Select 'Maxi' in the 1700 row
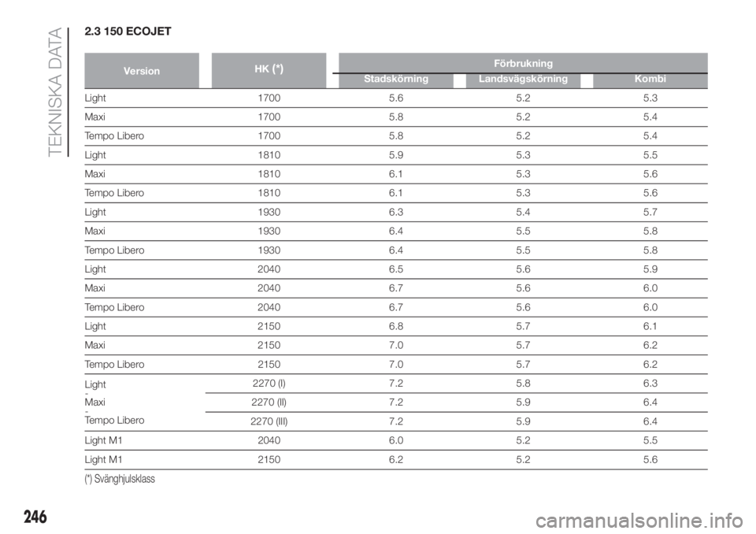Screen dimensions: 756x534 point(94,117)
